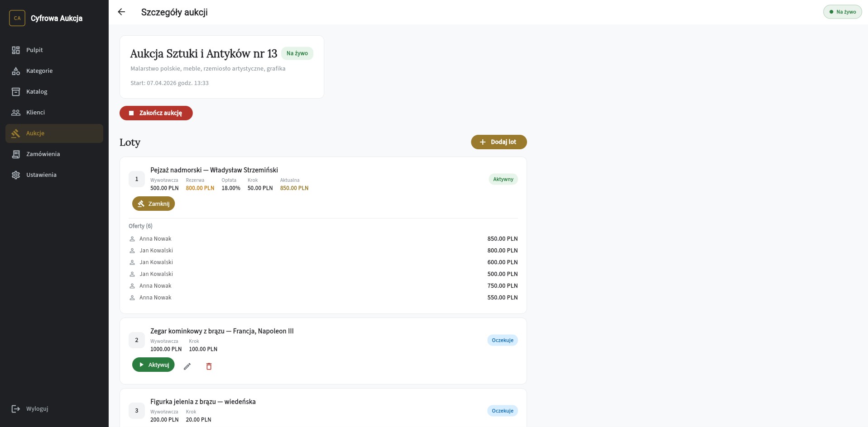Open the Katalog menu item

pos(37,92)
